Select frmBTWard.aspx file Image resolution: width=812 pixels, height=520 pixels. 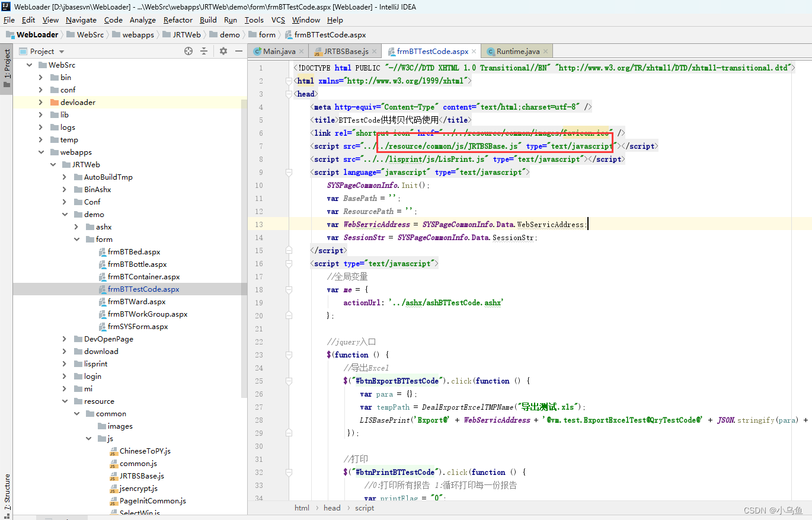click(136, 301)
